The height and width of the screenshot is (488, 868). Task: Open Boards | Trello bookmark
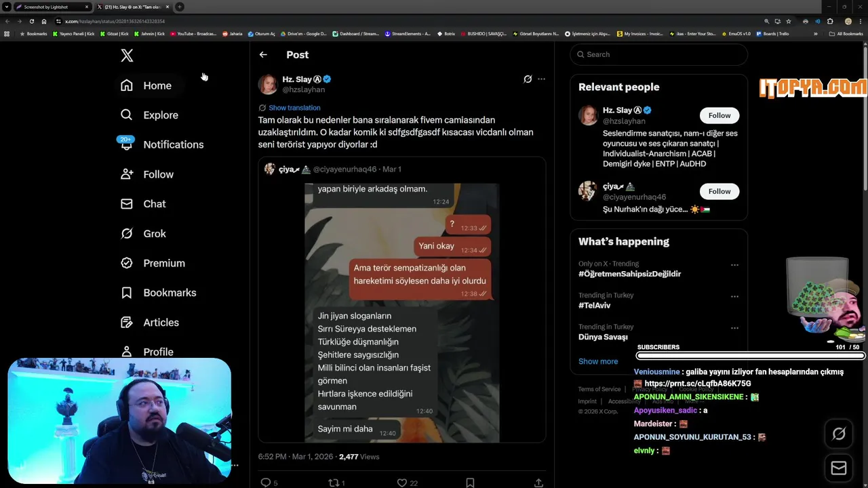click(x=772, y=34)
